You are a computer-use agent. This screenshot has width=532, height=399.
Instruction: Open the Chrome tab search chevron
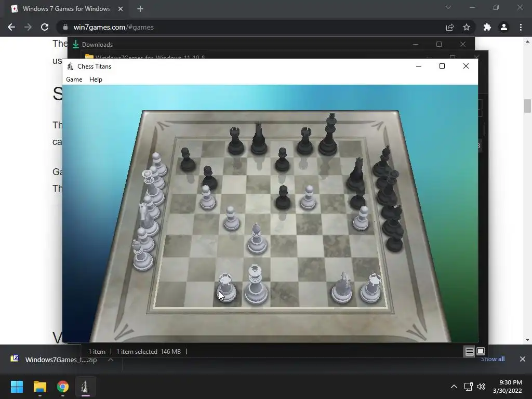[448, 7]
